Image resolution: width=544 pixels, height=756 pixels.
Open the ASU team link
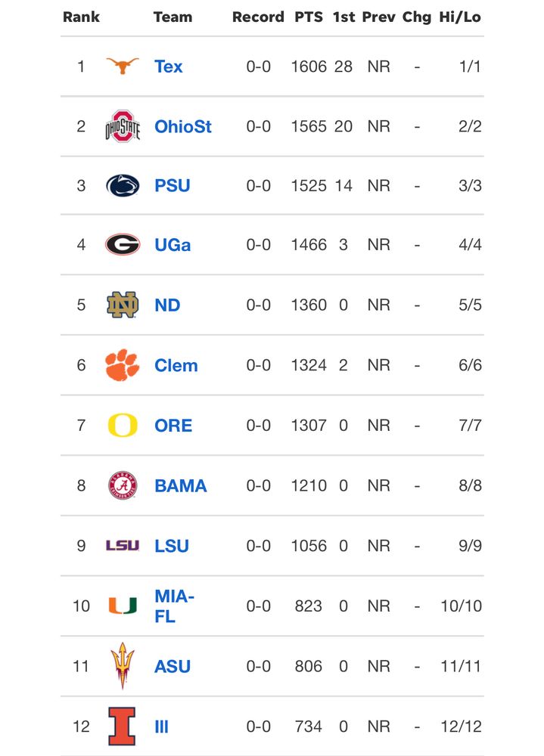point(173,667)
